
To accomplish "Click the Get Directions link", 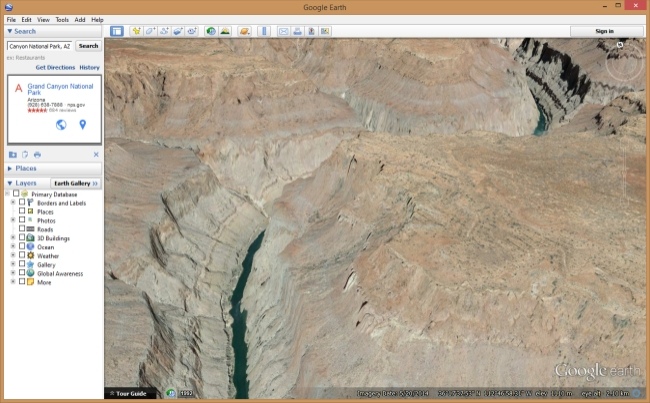I will (x=55, y=67).
